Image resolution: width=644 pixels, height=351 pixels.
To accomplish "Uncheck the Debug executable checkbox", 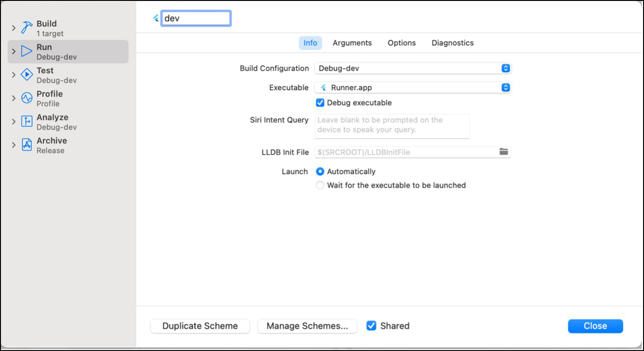I will point(320,103).
